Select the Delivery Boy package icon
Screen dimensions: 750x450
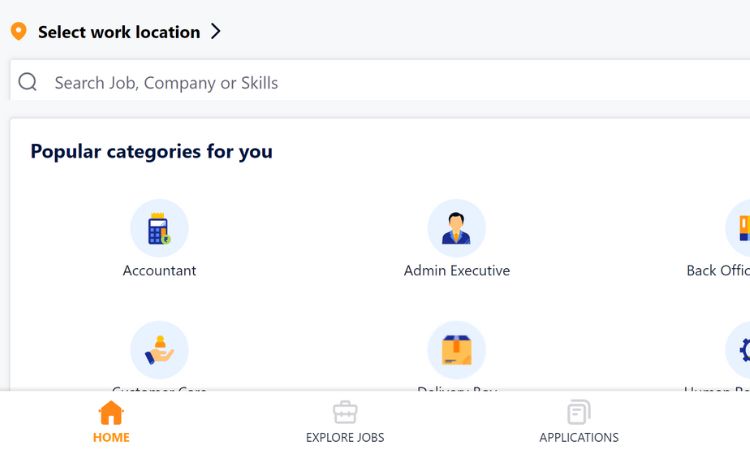[456, 350]
